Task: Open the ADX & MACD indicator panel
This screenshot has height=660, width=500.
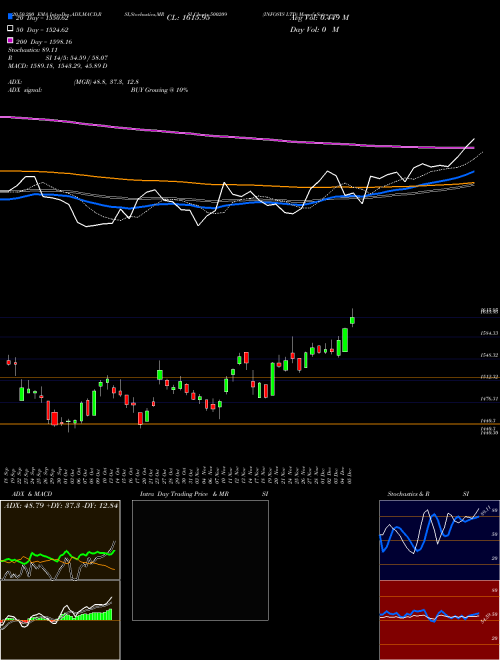Action: 60,540
